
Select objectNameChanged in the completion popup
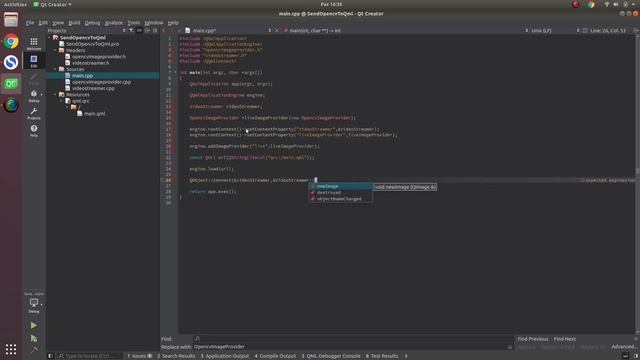(341, 199)
